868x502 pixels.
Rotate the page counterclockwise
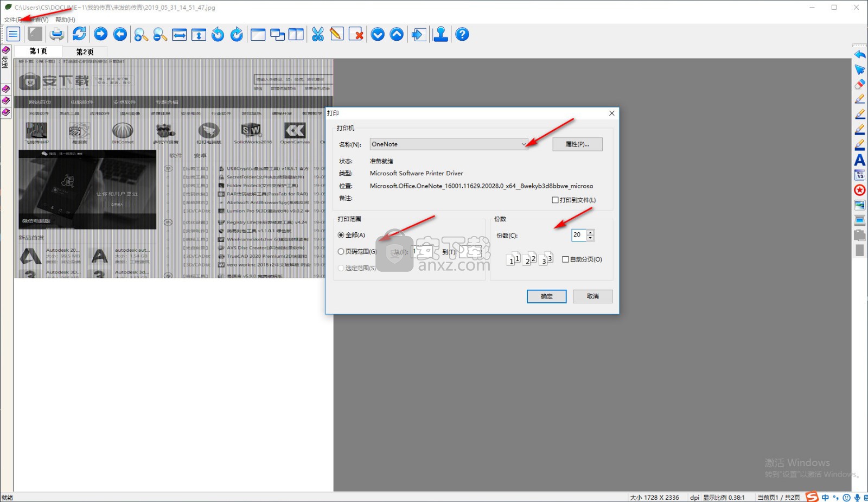tap(218, 34)
